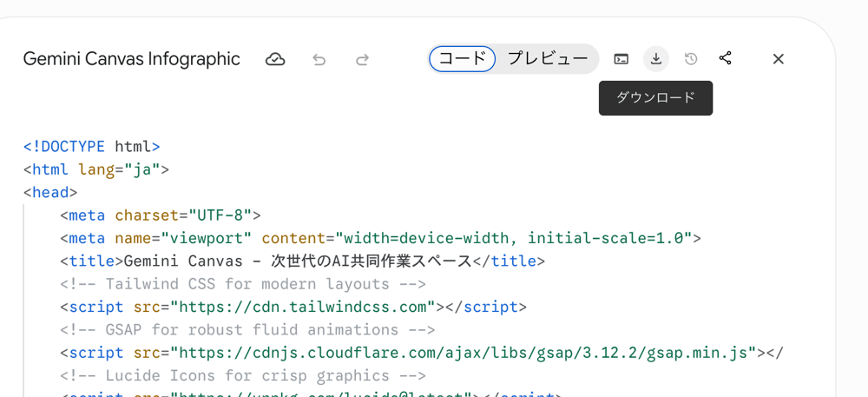The image size is (868, 397).
Task: Click the meta viewport line
Action: tap(381, 238)
